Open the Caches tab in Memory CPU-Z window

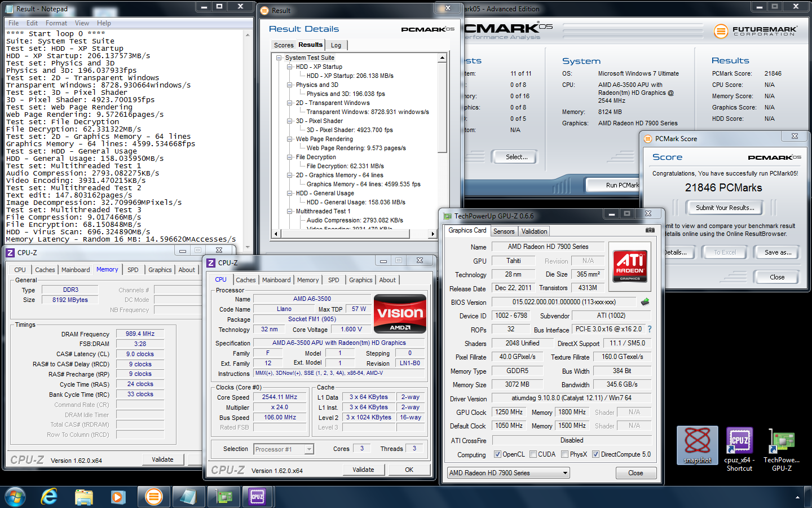pos(45,270)
